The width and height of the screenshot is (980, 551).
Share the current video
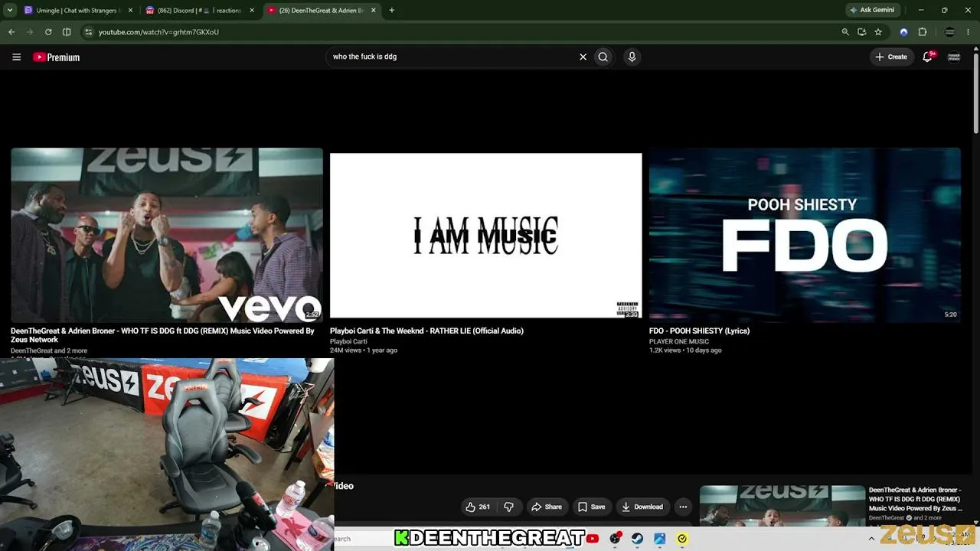[x=547, y=507]
